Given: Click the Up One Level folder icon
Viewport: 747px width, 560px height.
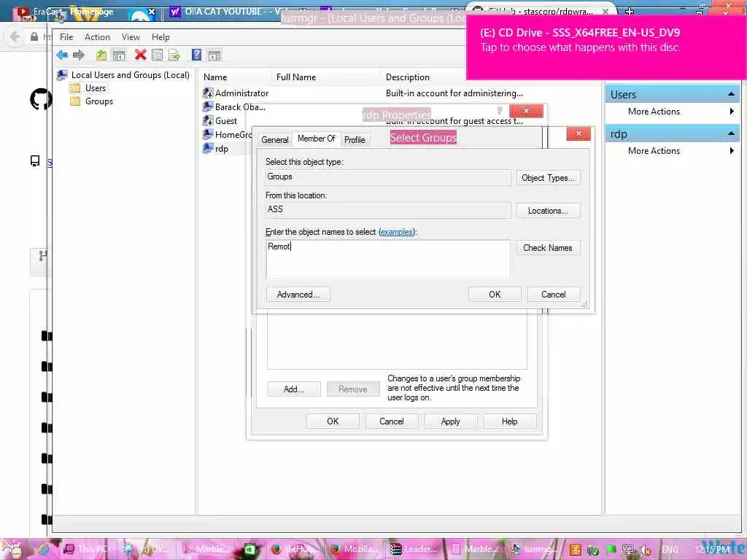Looking at the screenshot, I should pyautogui.click(x=101, y=55).
